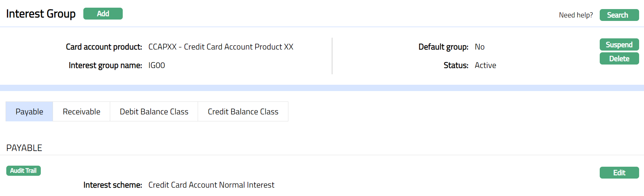Delete the interest group
The height and width of the screenshot is (196, 644).
point(619,59)
